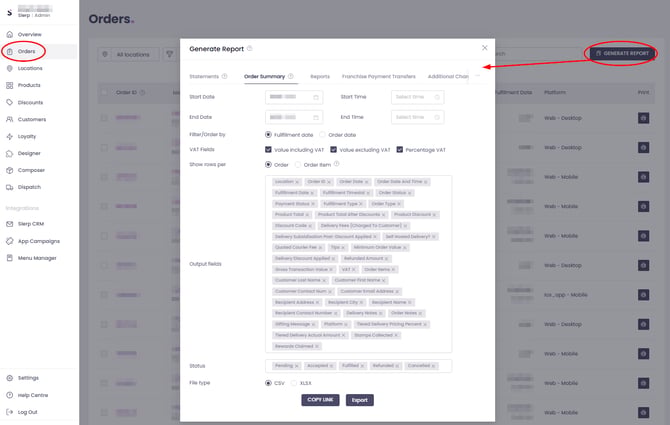
Task: Click the Designer icon in the sidebar
Action: (x=10, y=153)
